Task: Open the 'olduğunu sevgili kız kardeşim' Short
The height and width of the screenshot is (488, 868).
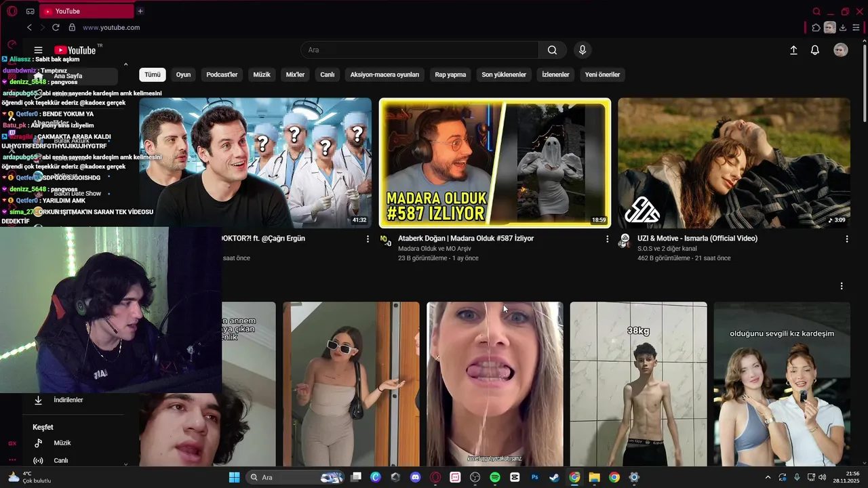Action: [x=782, y=384]
